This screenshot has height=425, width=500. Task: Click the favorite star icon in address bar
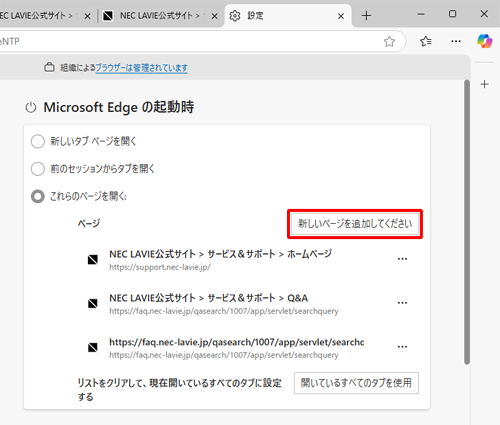(x=389, y=41)
